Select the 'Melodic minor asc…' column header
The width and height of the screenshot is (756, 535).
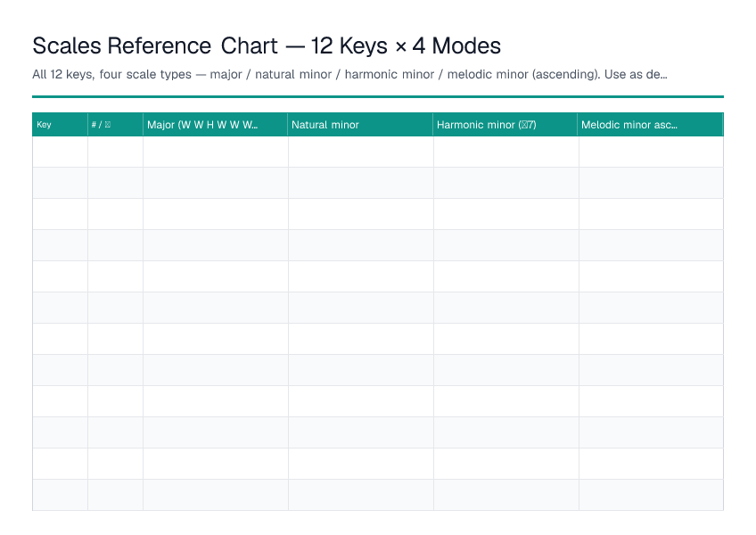[651, 125]
